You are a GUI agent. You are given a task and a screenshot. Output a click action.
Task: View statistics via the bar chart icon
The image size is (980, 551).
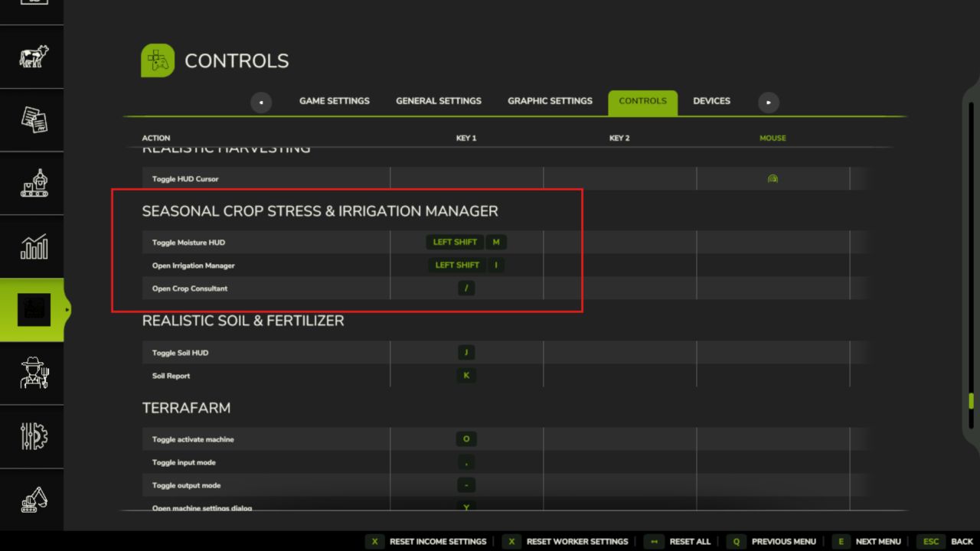click(32, 246)
